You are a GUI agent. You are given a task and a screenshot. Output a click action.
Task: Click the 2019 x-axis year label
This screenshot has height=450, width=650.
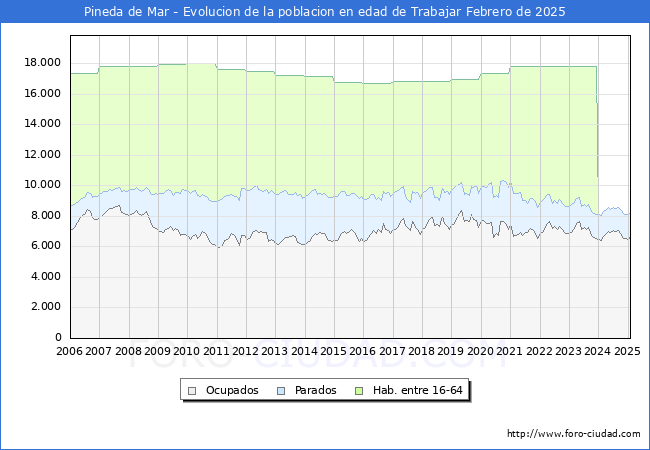(x=451, y=351)
